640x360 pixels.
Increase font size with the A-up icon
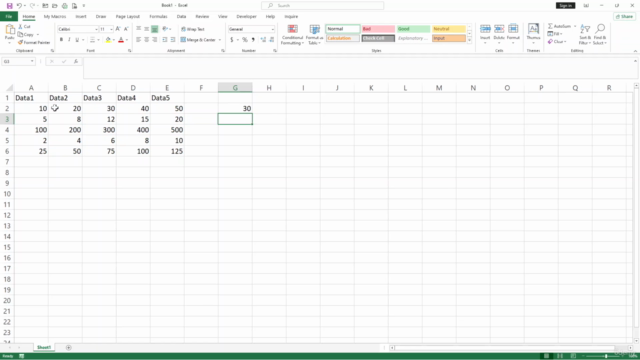click(x=118, y=29)
